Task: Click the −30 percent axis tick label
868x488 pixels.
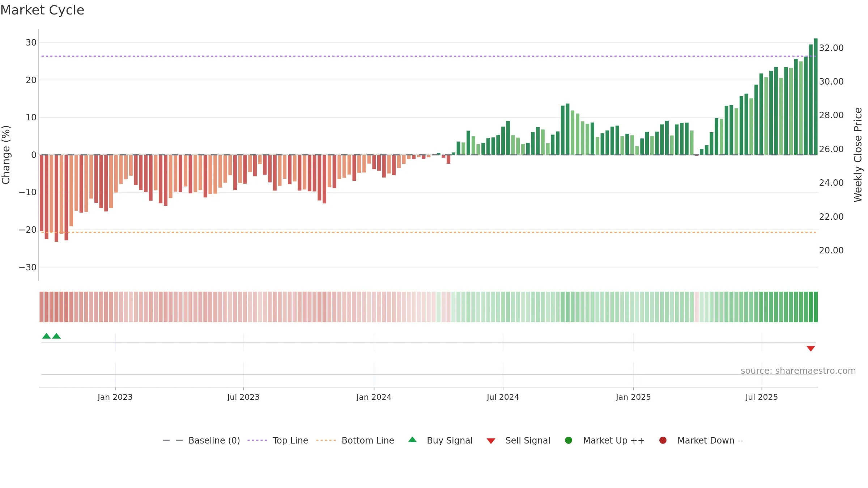Action: pos(28,267)
